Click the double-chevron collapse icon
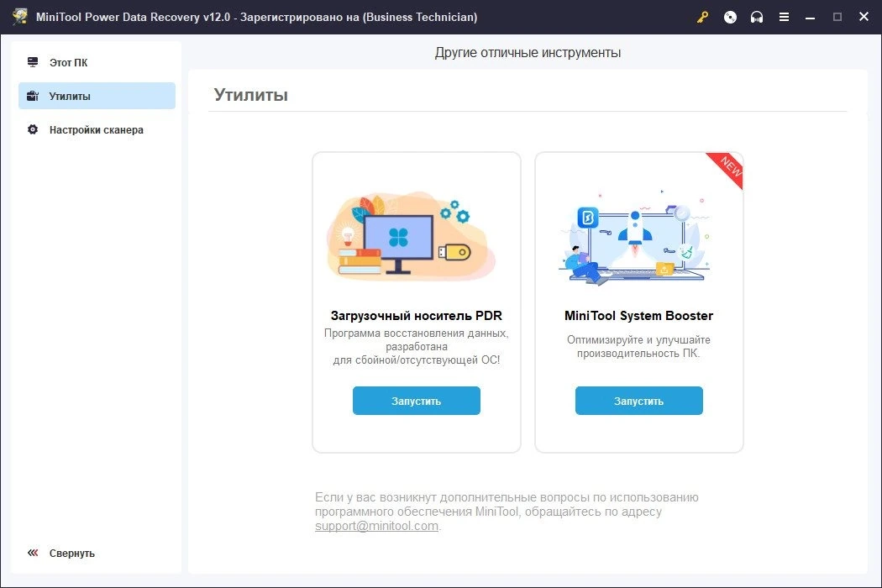 pos(34,553)
